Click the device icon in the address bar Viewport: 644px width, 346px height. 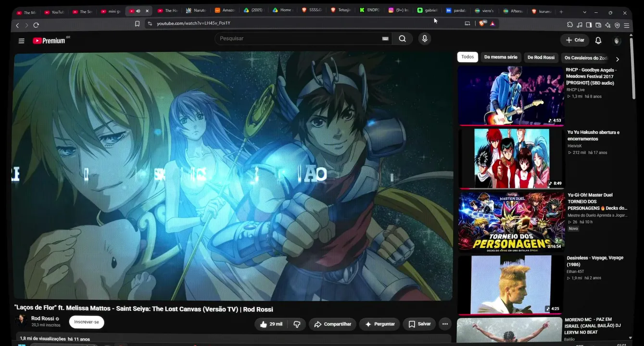click(x=467, y=23)
